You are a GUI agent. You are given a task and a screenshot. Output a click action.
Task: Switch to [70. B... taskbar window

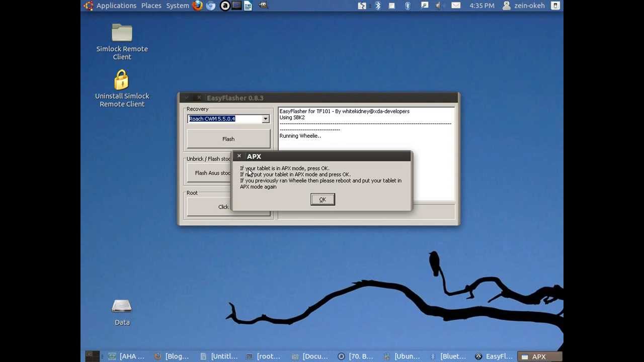click(x=356, y=356)
